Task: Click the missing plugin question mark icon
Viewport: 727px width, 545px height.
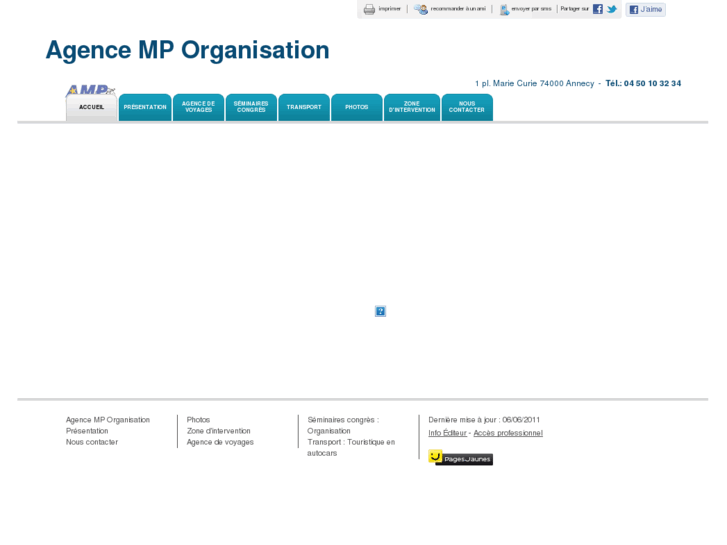Action: [380, 311]
